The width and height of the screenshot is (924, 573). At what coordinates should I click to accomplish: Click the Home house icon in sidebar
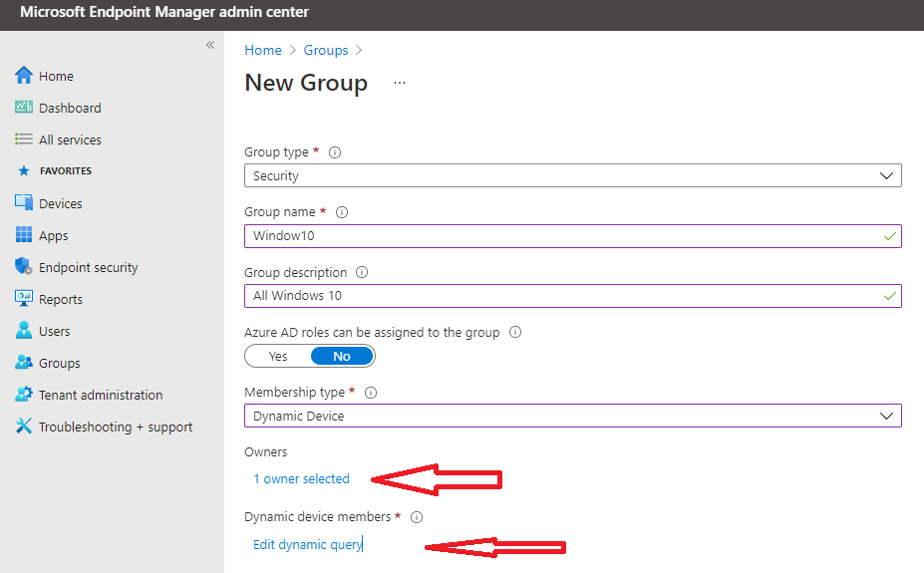[x=24, y=76]
